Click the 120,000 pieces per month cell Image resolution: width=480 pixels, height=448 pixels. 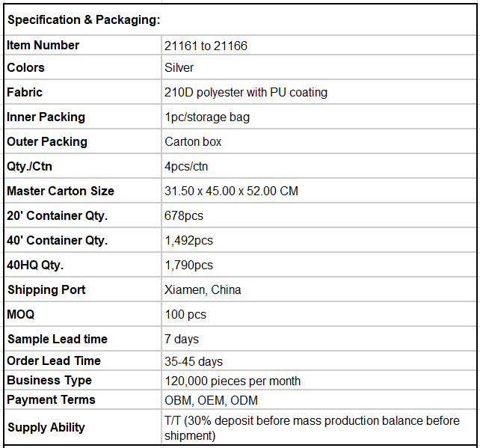point(319,381)
